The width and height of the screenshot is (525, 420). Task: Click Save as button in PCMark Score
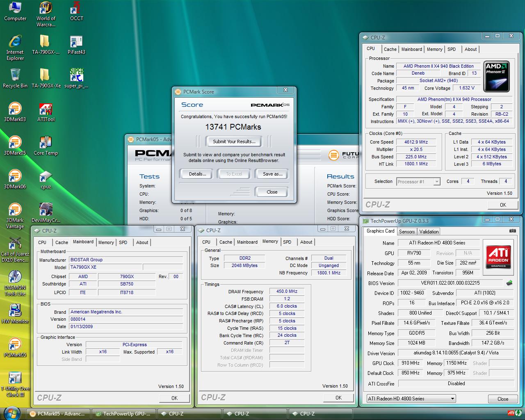click(272, 174)
